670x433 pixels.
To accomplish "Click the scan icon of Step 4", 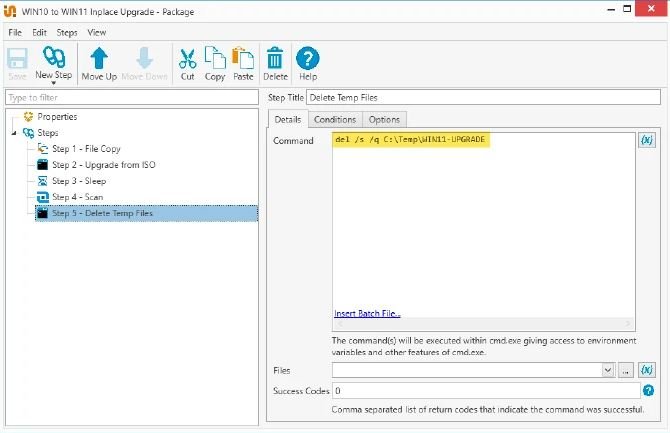I will (43, 197).
